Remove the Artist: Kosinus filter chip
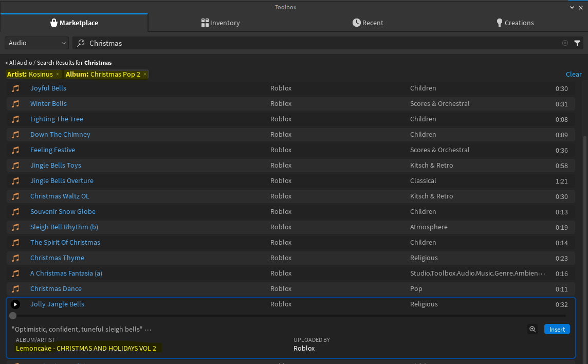This screenshot has height=364, width=588. tap(57, 74)
